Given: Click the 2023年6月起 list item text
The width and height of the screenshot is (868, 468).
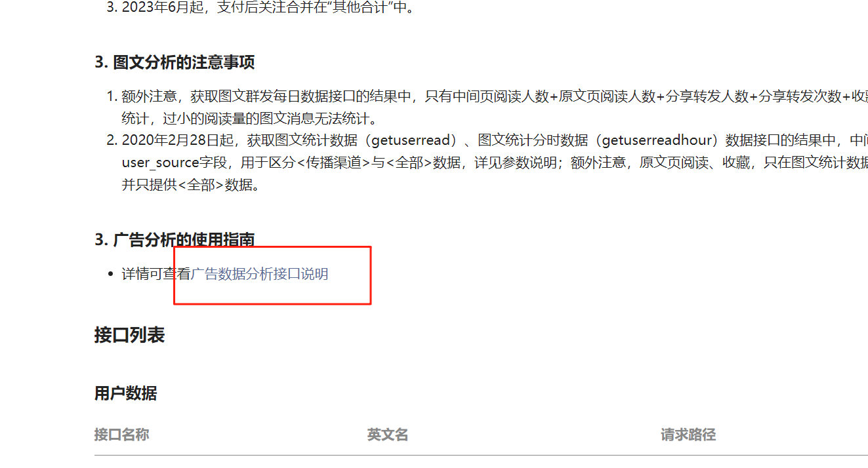Looking at the screenshot, I should tap(268, 8).
